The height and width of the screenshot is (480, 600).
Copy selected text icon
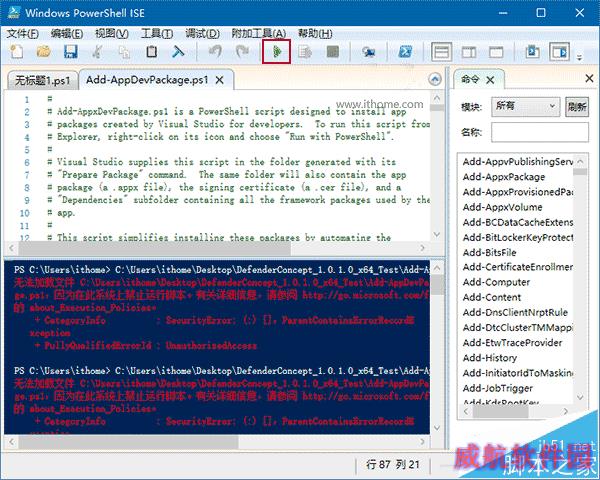pyautogui.click(x=124, y=52)
